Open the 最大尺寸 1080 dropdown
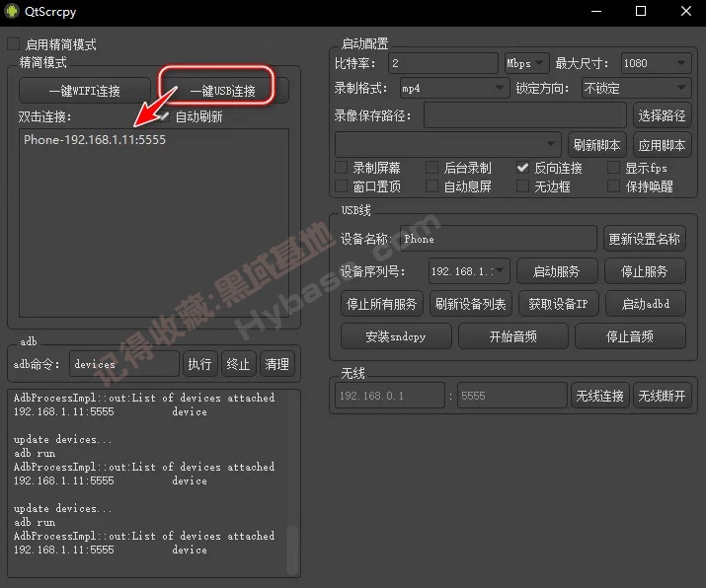 (656, 63)
